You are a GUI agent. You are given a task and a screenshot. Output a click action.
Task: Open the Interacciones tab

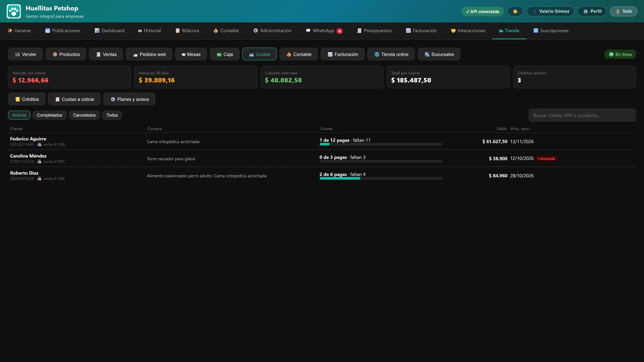point(468,31)
